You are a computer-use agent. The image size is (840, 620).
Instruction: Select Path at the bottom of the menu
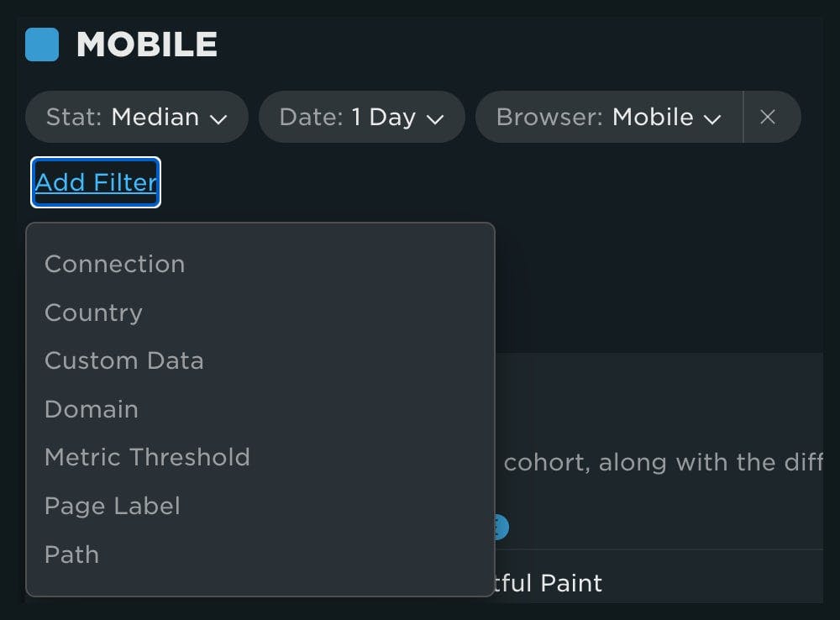(71, 554)
